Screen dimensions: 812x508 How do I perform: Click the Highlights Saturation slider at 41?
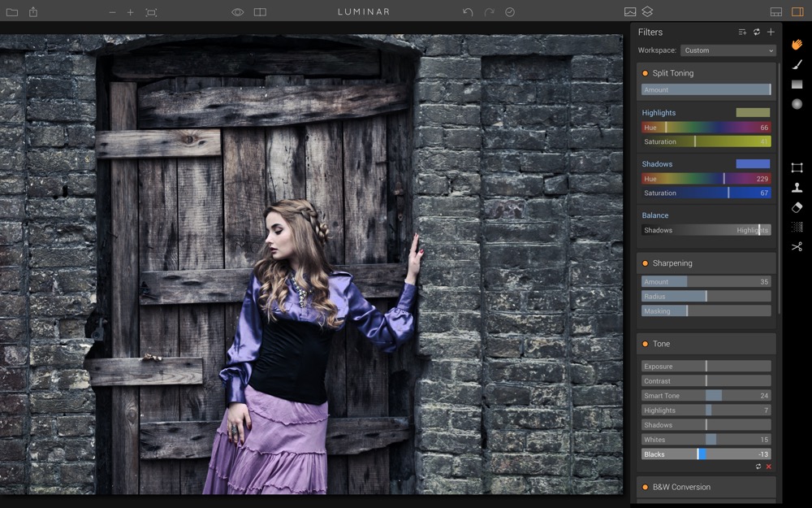coord(706,141)
